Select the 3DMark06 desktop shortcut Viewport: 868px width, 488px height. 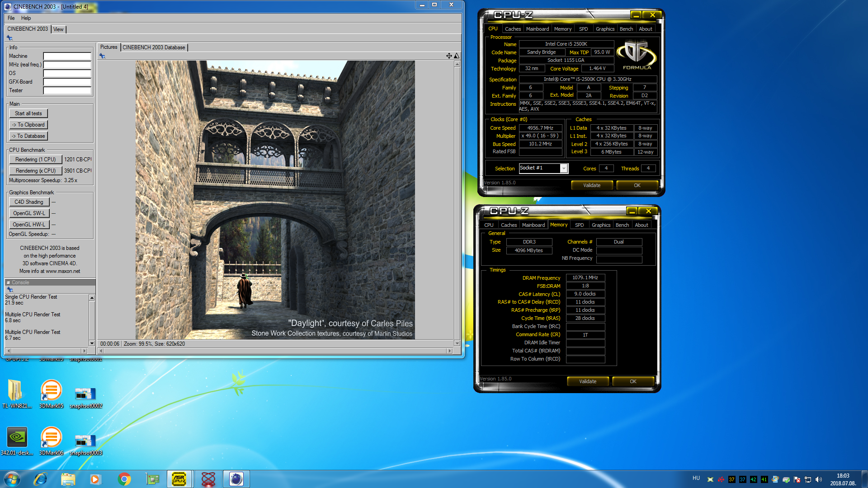51,441
